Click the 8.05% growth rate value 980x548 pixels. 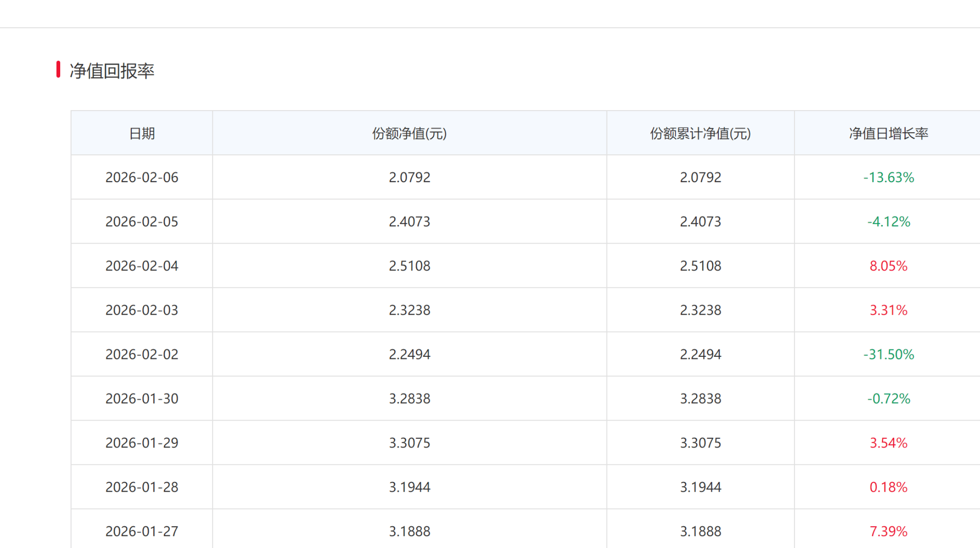tap(888, 266)
